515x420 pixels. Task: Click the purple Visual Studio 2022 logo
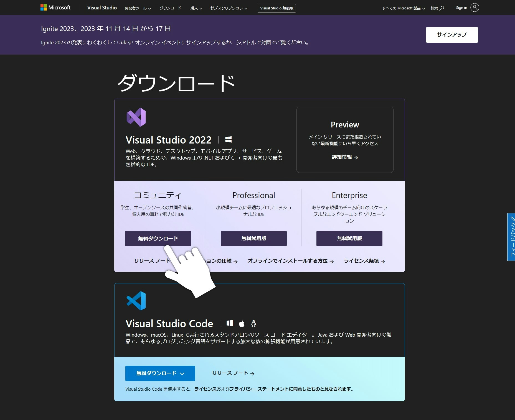136,117
